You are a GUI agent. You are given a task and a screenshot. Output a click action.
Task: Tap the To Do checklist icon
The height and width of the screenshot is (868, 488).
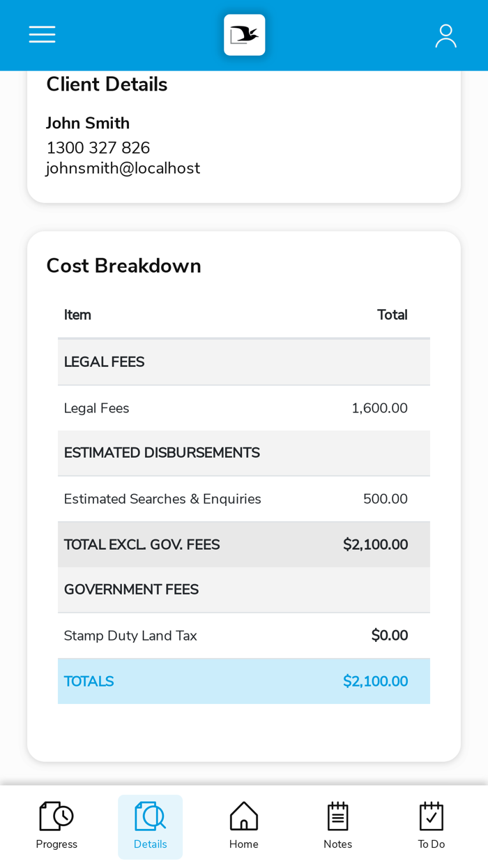pyautogui.click(x=431, y=814)
